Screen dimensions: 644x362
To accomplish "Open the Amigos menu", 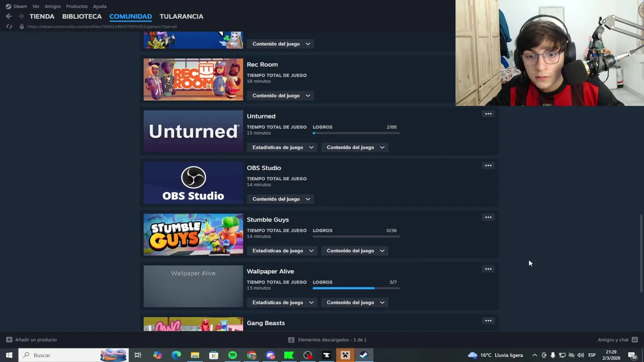I will [52, 7].
